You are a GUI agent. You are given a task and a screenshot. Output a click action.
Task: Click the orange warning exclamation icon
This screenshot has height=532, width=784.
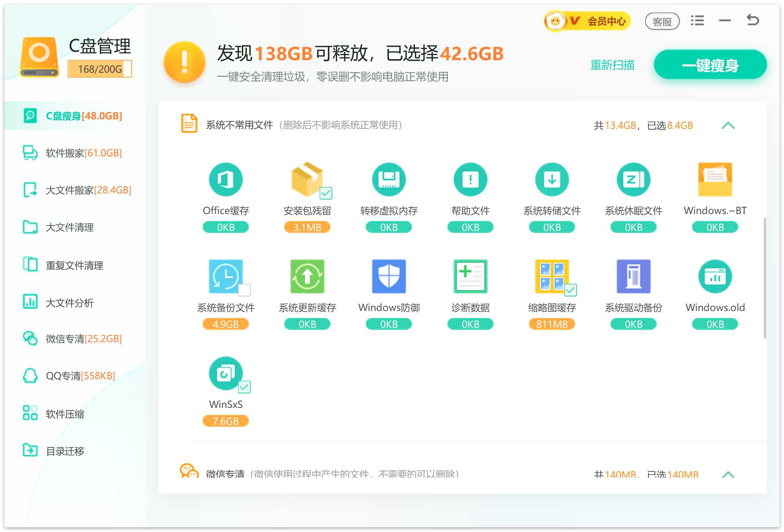(184, 62)
